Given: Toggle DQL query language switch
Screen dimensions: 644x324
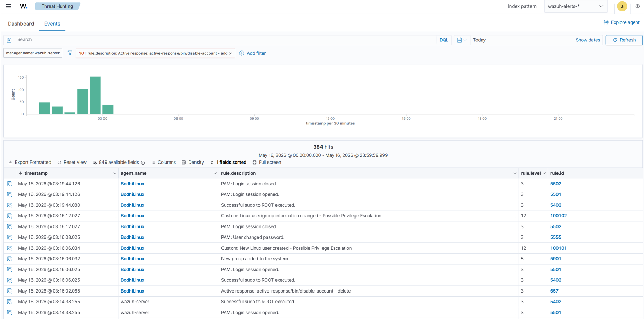Looking at the screenshot, I should (444, 40).
